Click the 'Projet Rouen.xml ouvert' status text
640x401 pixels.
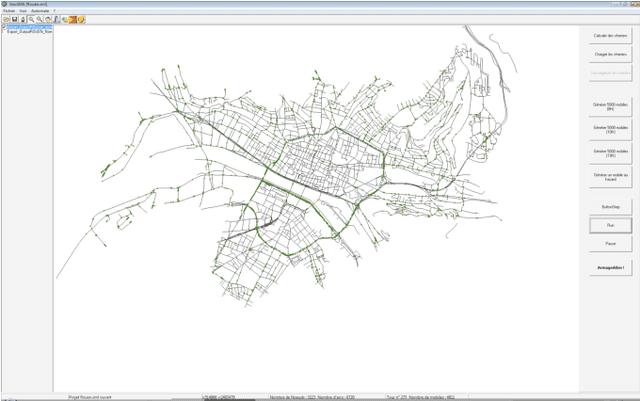pos(90,397)
